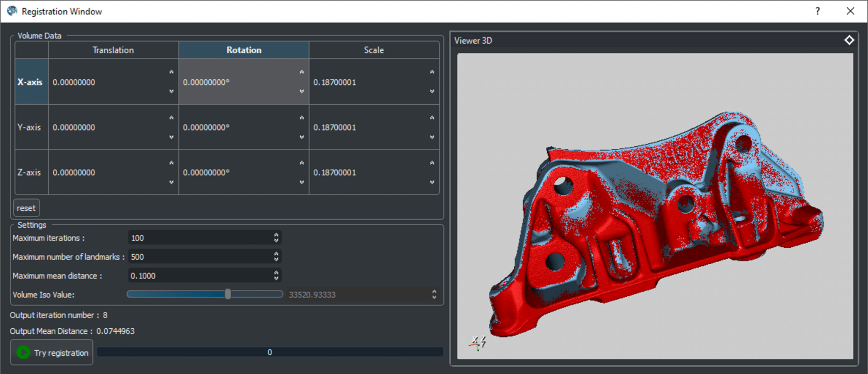Select the Translation column header
The height and width of the screenshot is (374, 868).
(113, 49)
